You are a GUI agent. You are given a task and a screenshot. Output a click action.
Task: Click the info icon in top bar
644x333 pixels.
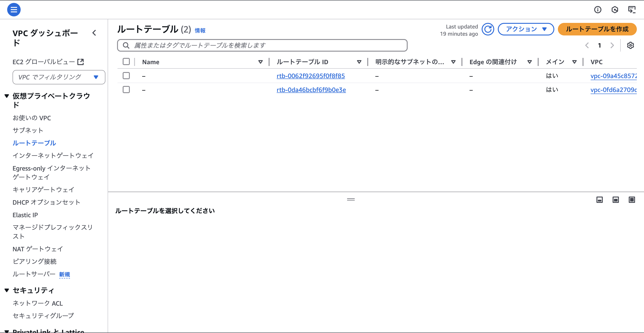[x=598, y=9]
